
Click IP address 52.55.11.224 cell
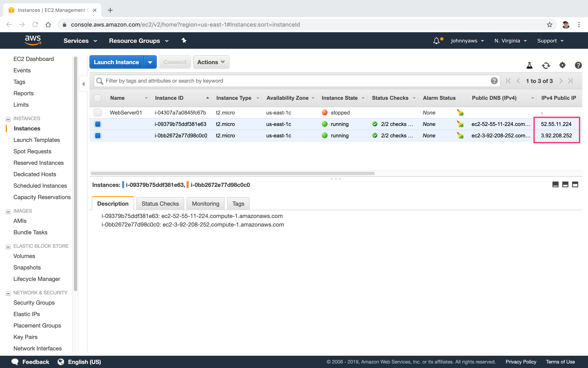pos(556,124)
